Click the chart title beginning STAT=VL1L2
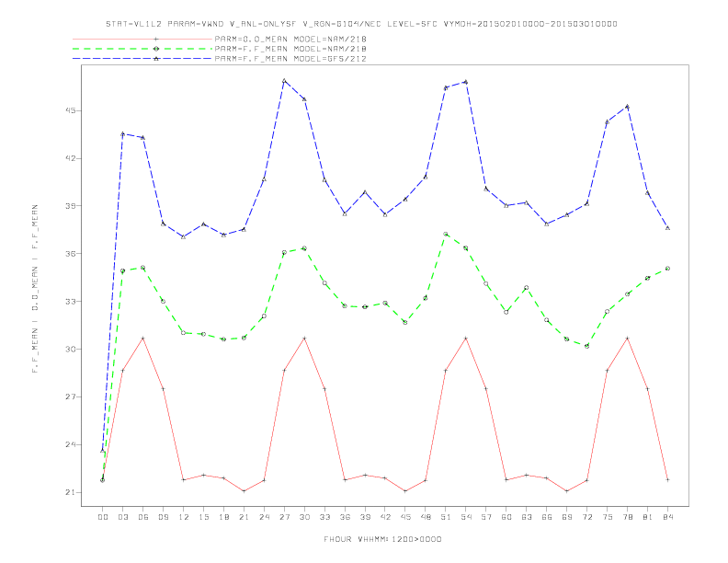Viewport: 728px width, 563px height. [x=361, y=24]
